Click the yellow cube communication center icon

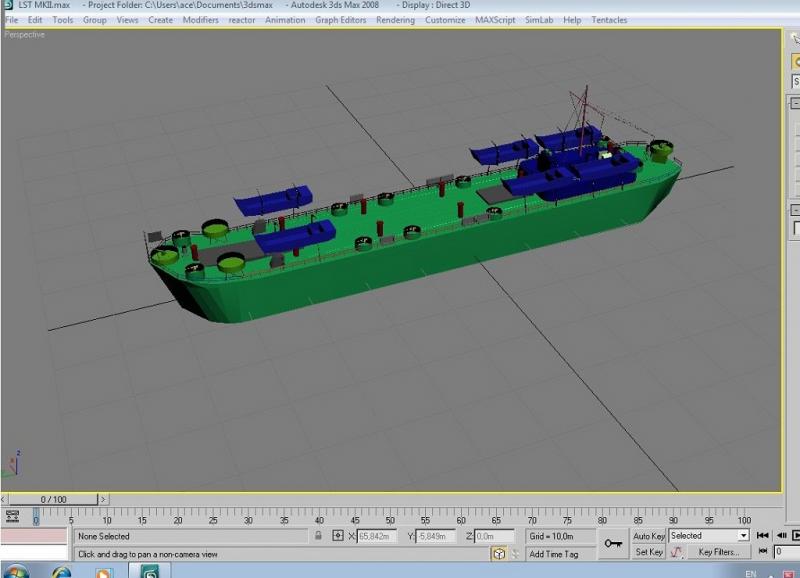pos(499,554)
